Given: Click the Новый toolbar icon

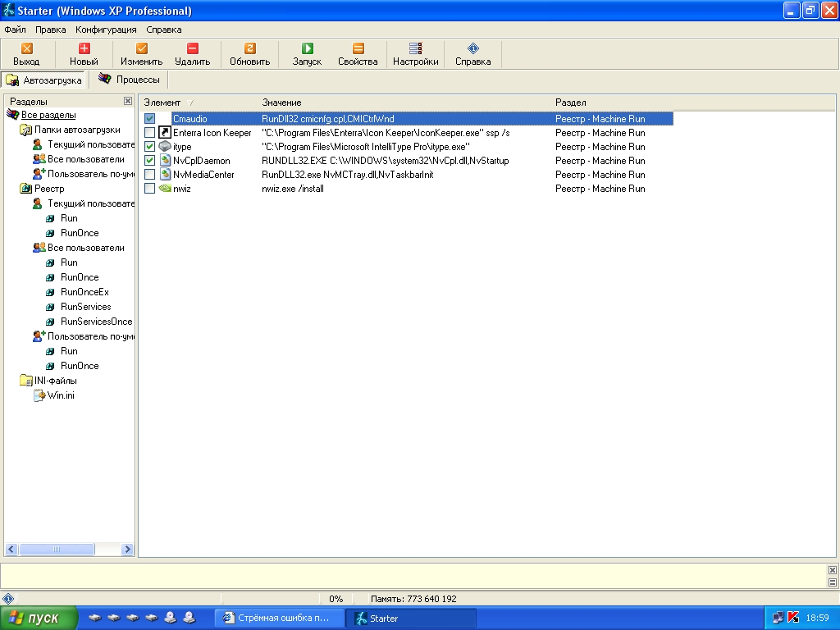Looking at the screenshot, I should pyautogui.click(x=84, y=48).
